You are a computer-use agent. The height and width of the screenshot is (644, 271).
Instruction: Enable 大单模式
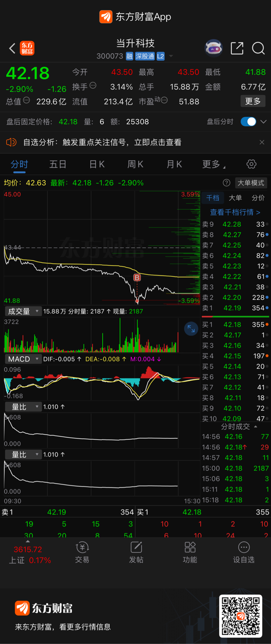coord(251,183)
